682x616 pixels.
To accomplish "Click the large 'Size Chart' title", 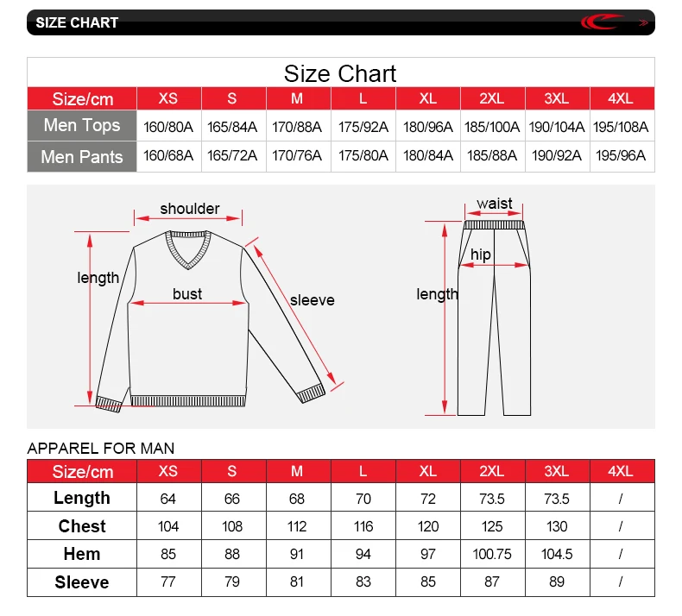I will coord(340,73).
